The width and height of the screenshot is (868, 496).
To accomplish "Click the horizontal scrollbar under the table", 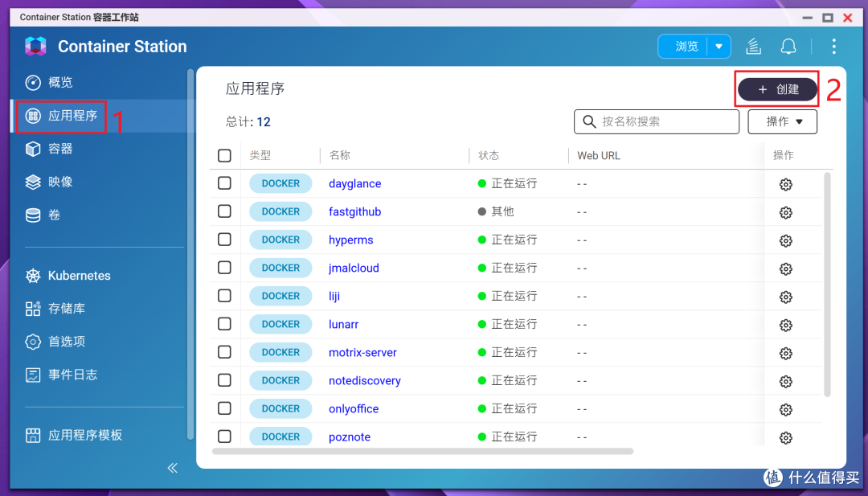I will click(x=423, y=451).
